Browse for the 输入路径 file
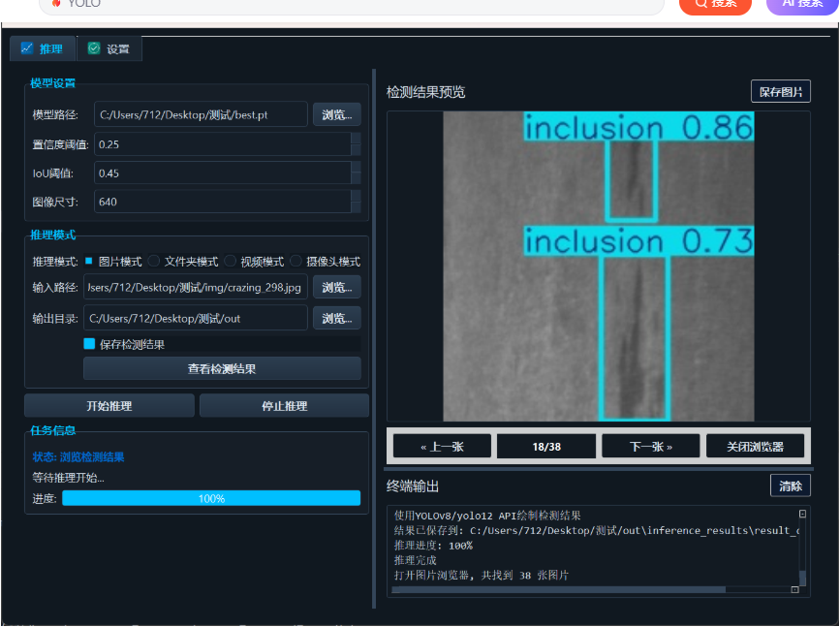The image size is (840, 627). pos(336,288)
